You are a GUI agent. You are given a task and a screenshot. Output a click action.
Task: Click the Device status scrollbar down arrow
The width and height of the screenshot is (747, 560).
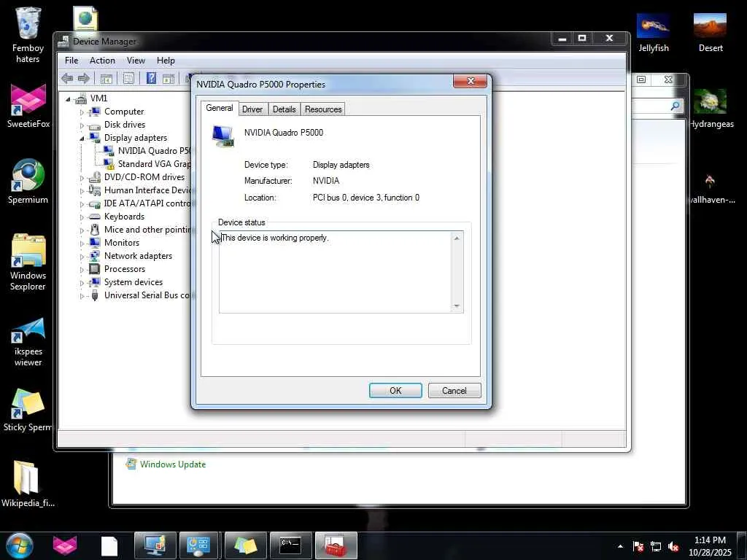[x=457, y=306]
